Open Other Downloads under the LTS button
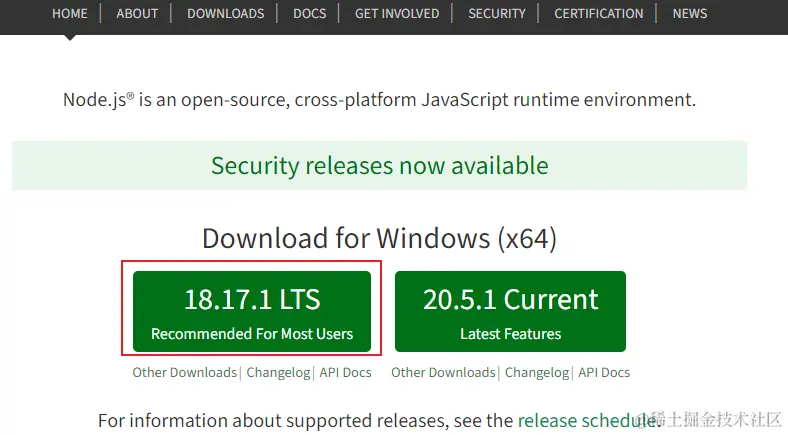Screen dimensions: 788x435 point(184,373)
